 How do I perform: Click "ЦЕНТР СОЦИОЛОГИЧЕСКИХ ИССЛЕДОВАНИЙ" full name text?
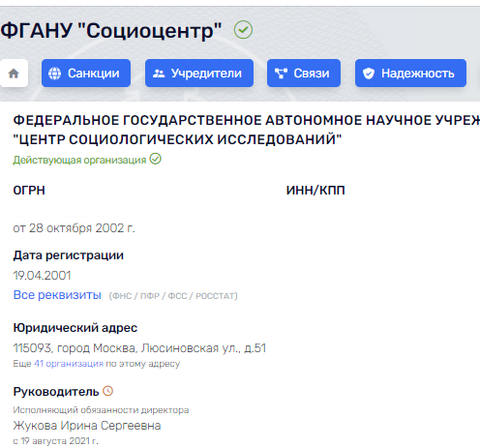point(177,139)
